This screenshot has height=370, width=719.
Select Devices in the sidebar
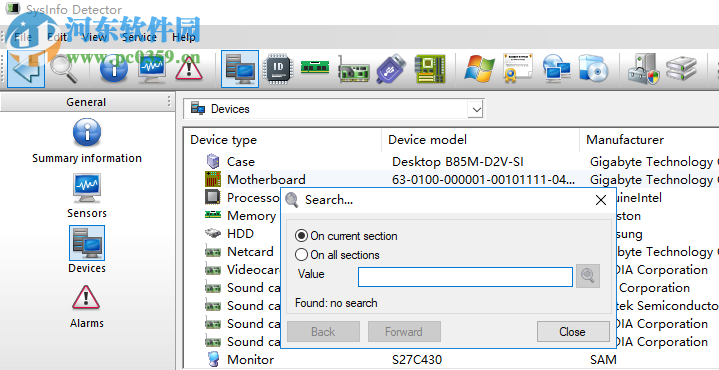pos(87,250)
